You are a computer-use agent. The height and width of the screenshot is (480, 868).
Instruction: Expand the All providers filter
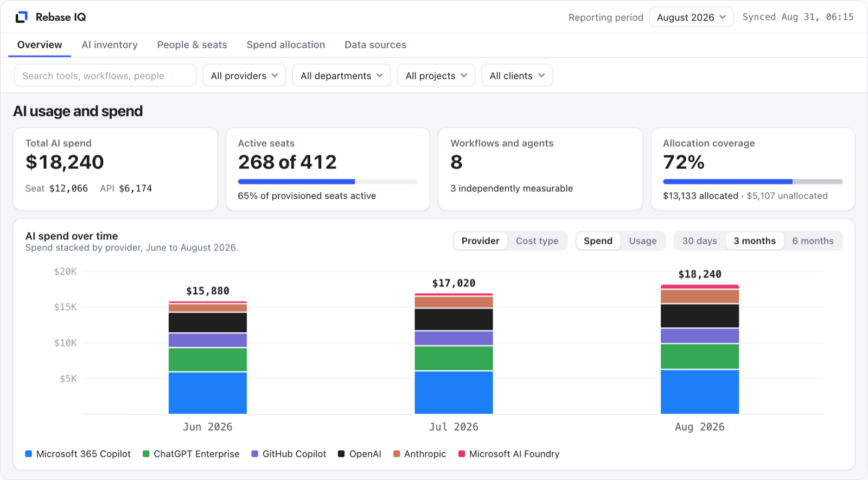(244, 75)
